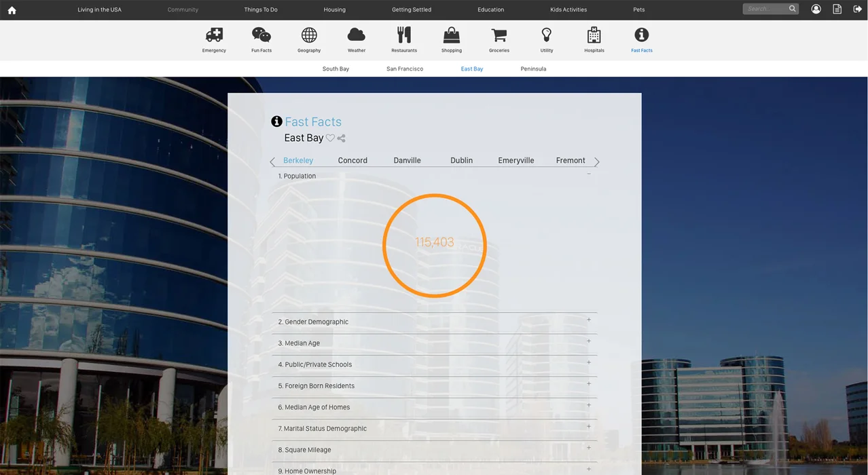Viewport: 868px width, 475px height.
Task: Open the Utility light bulb icon
Action: coord(547,35)
